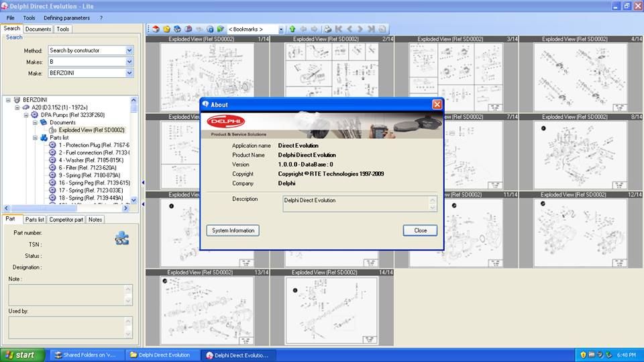Click the blue parts icon in Part panel
This screenshot has height=362, width=644.
[121, 238]
